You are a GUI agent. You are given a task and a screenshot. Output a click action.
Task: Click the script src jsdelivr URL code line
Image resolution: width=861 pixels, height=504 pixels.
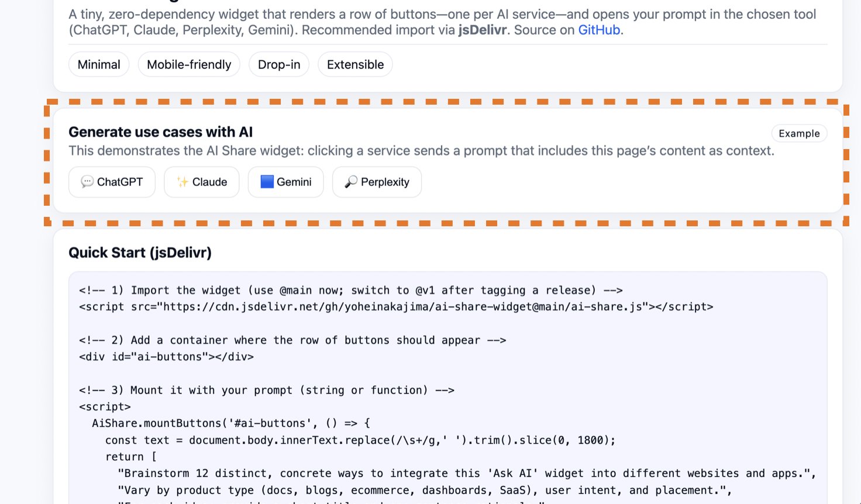[x=396, y=307]
